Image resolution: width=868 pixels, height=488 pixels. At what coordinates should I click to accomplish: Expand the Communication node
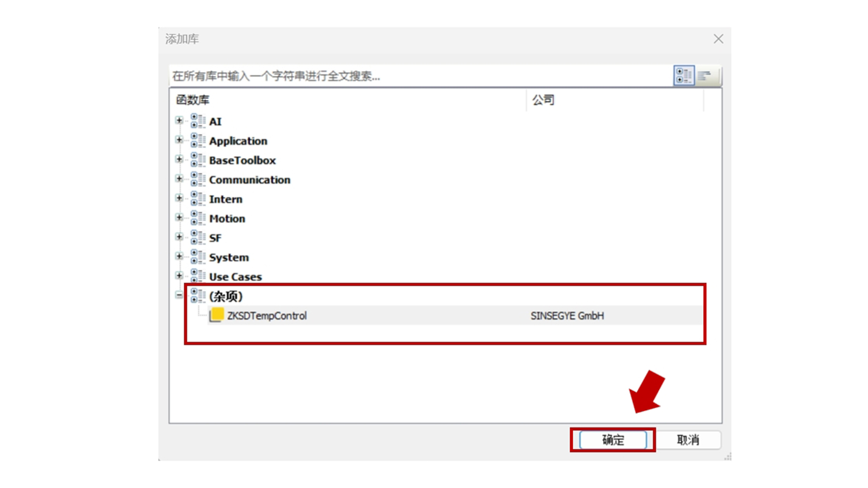coord(179,178)
